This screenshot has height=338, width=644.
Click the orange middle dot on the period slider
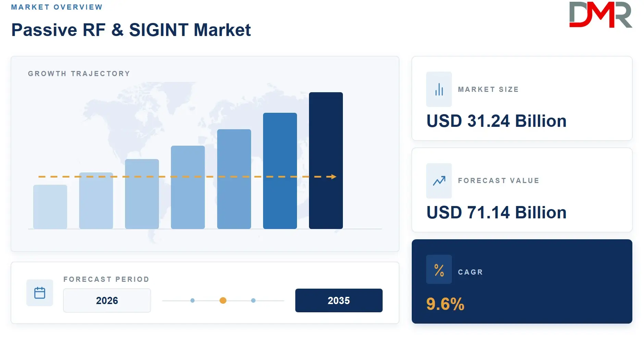[223, 301]
